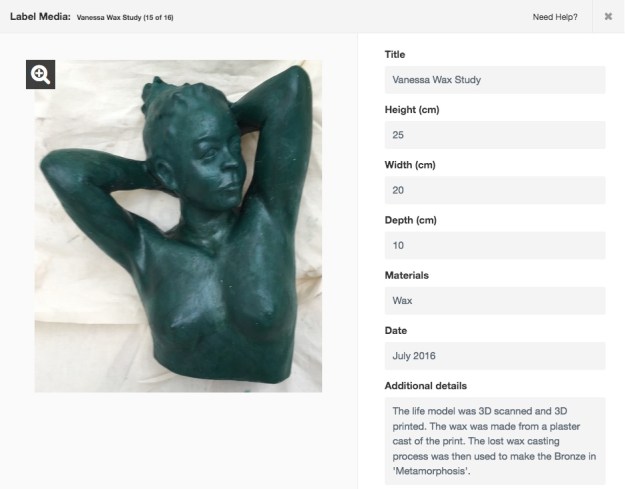Image resolution: width=625 pixels, height=489 pixels.
Task: Click the Title label text
Action: 395,55
